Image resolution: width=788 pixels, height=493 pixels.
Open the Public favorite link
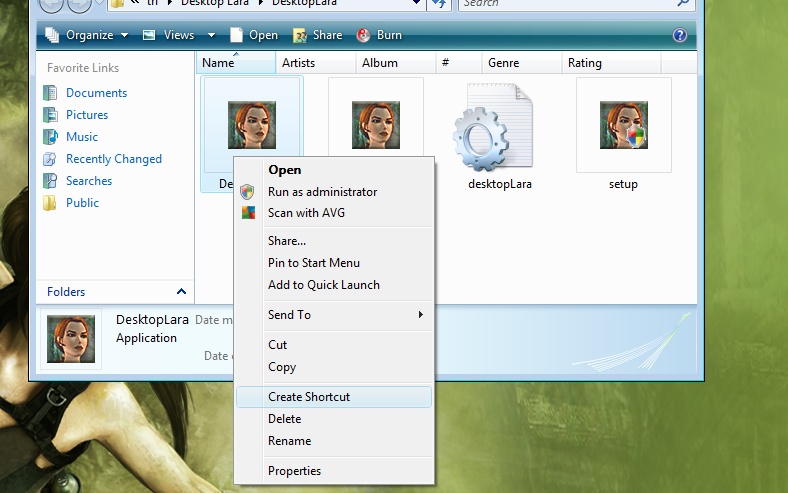82,203
